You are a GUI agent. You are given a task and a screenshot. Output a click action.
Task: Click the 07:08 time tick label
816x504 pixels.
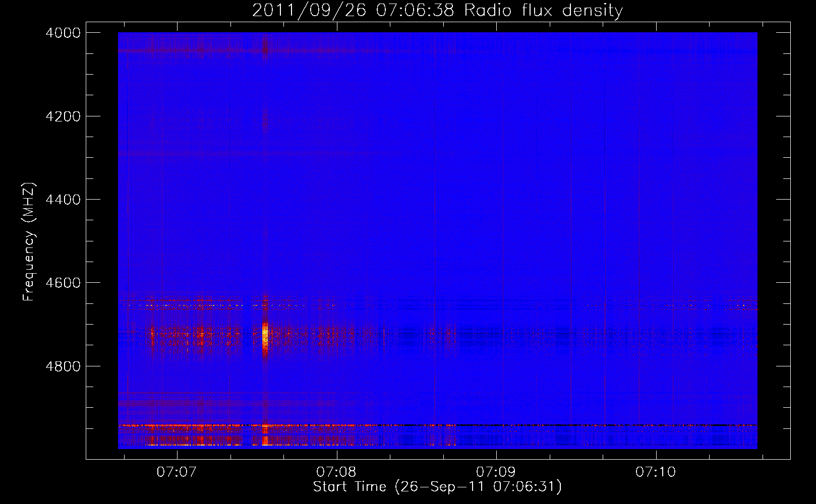[336, 472]
